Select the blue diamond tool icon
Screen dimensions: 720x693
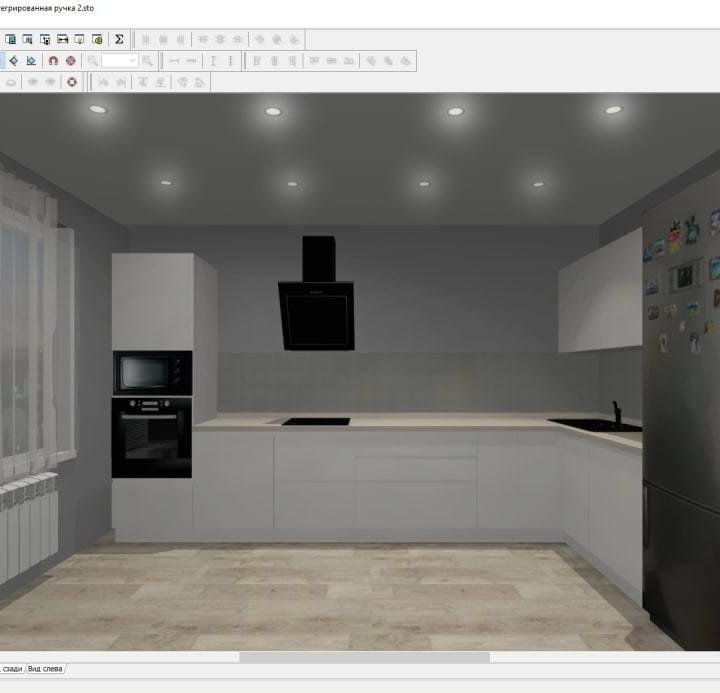pyautogui.click(x=14, y=61)
